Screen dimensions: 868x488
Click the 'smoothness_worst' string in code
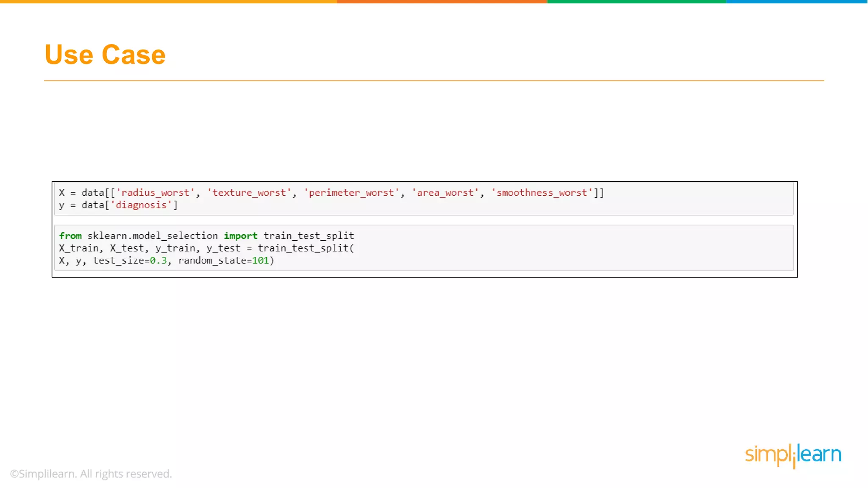542,193
